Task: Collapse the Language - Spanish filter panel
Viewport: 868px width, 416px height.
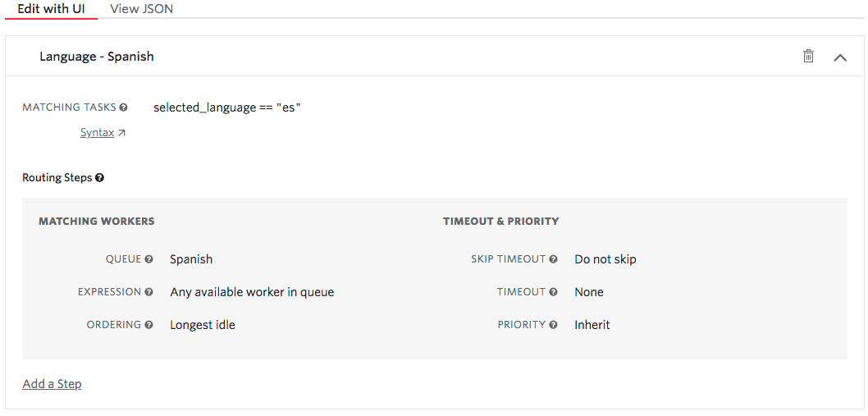Action: (840, 57)
